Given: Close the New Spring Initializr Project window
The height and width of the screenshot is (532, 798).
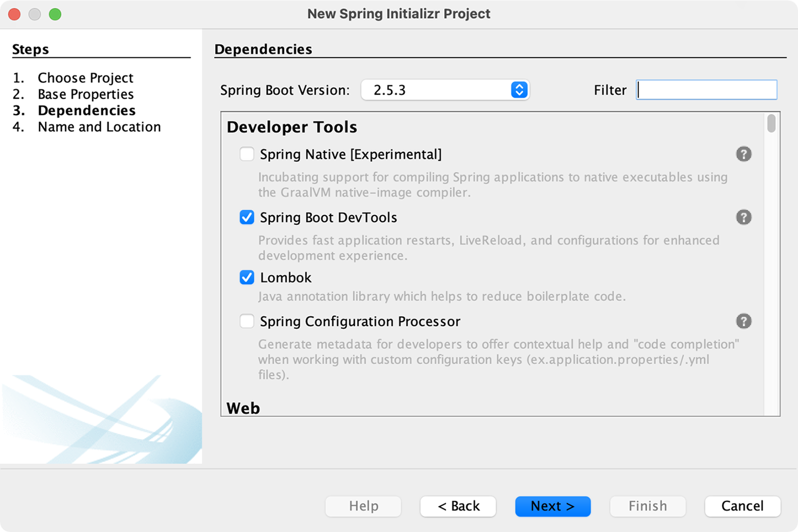Looking at the screenshot, I should click(14, 14).
